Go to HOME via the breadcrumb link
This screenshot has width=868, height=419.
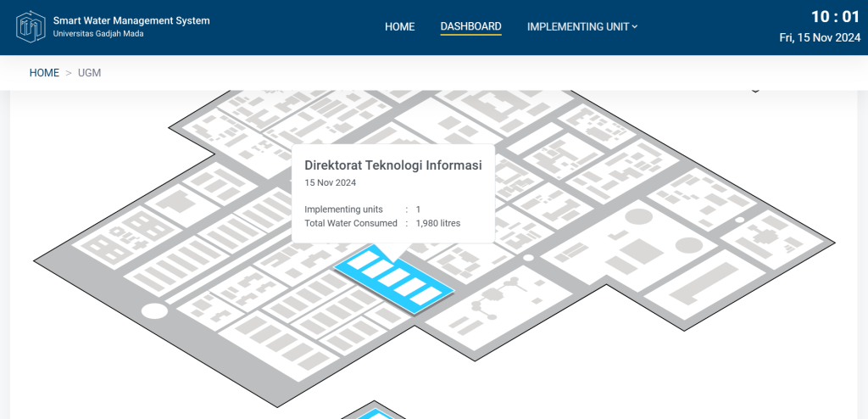[44, 73]
